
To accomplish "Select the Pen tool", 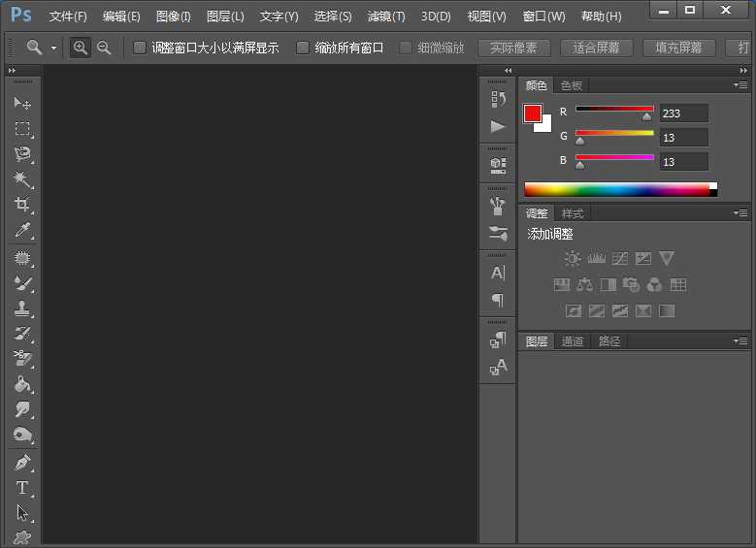I will point(22,463).
